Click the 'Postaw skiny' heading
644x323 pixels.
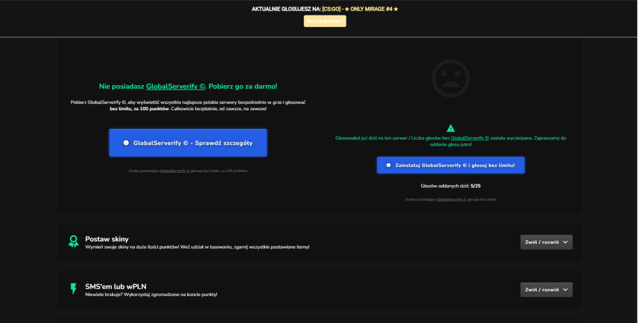coord(107,239)
